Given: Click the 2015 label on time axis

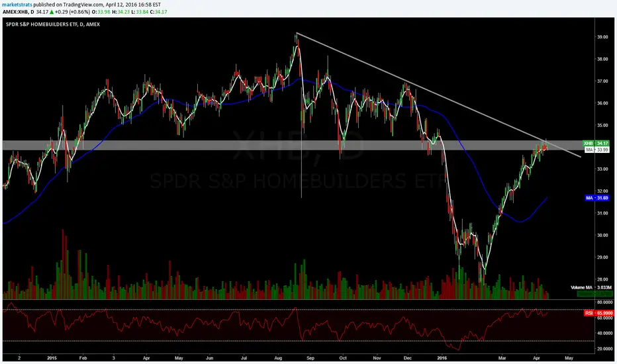Looking at the screenshot, I should click(52, 358).
